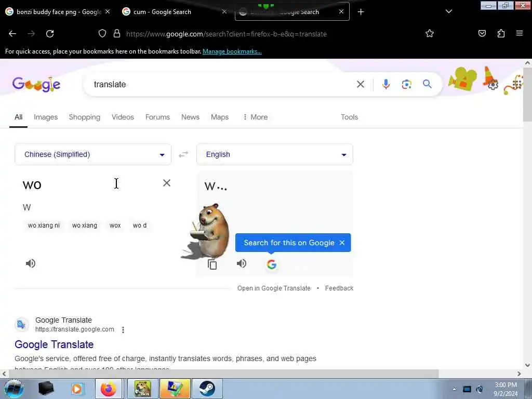Open the Firefox hamburger application menu
Screen dimensions: 532x399
(x=519, y=33)
